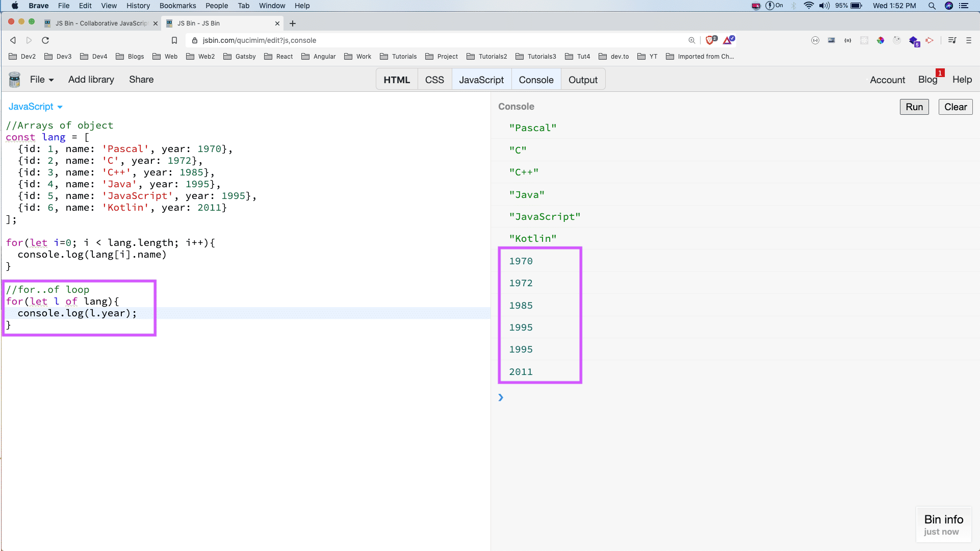Open the dev.to bookmarks folder

(x=614, y=57)
